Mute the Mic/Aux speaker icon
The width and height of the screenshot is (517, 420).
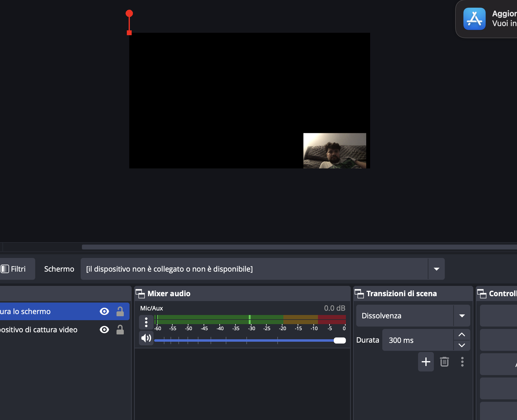[146, 338]
